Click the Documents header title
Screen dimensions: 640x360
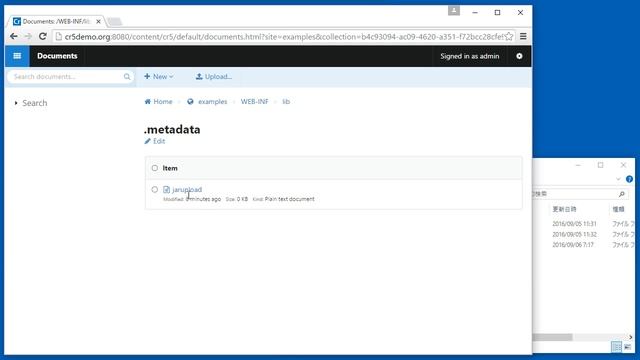click(x=57, y=56)
